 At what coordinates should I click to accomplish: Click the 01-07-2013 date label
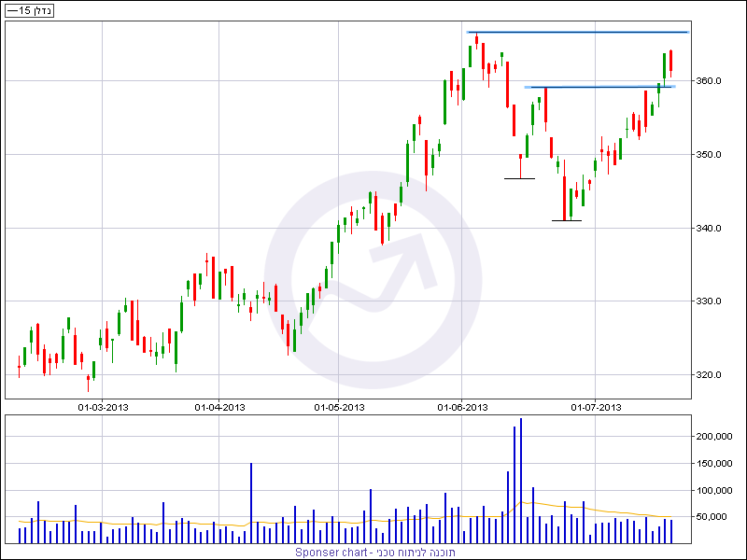[x=596, y=407]
